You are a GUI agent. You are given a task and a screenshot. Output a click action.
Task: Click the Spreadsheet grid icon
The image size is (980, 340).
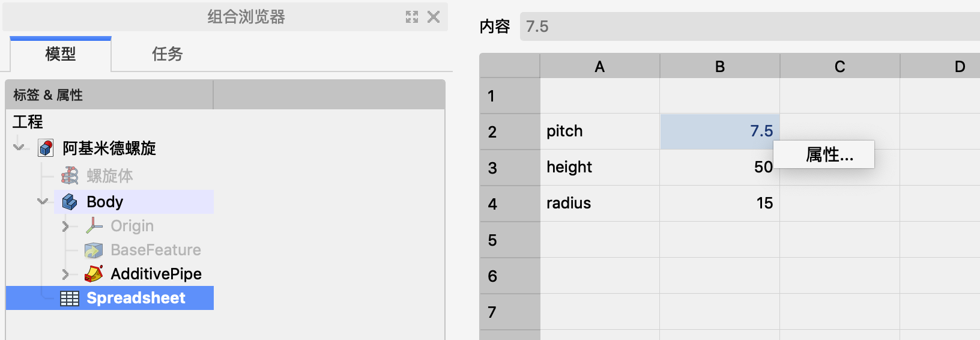click(x=70, y=299)
